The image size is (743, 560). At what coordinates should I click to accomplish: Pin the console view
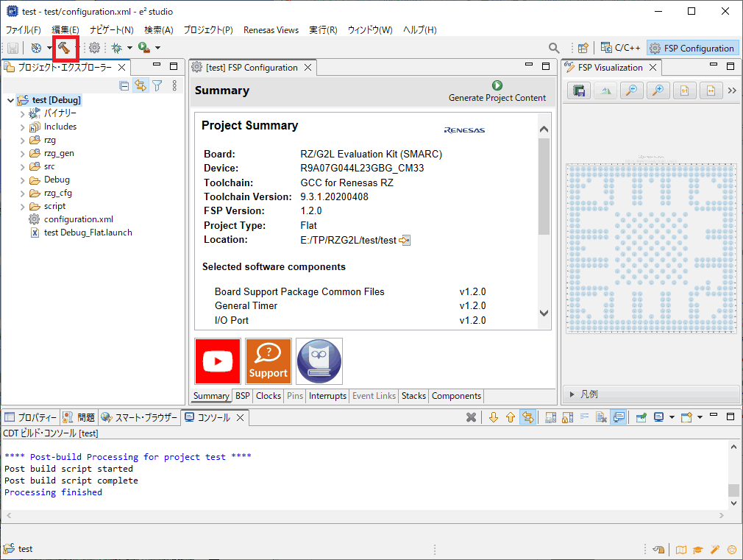pyautogui.click(x=641, y=417)
